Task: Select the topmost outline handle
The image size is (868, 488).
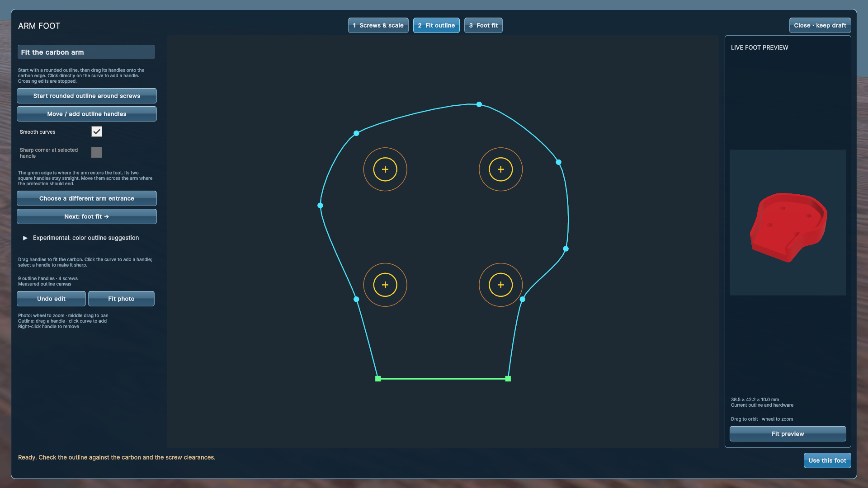Action: tap(479, 104)
